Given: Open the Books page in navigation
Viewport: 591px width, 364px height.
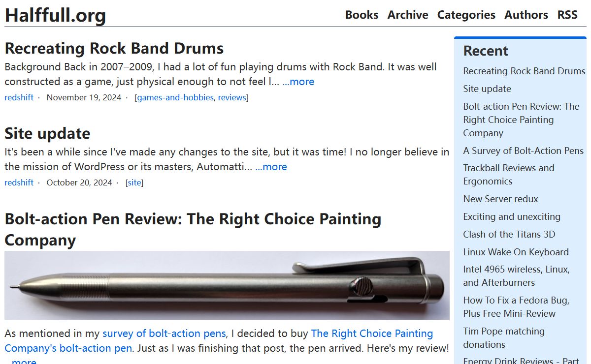Looking at the screenshot, I should (361, 15).
